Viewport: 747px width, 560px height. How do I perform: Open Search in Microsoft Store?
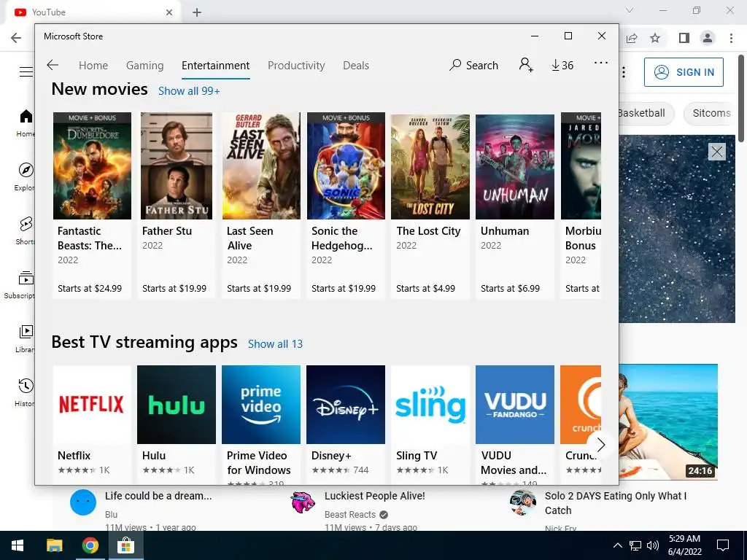click(473, 65)
